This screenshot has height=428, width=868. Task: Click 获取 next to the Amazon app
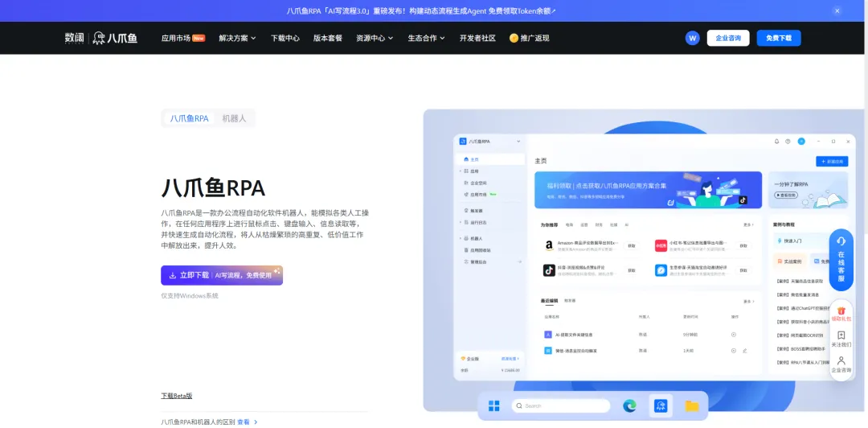point(632,245)
